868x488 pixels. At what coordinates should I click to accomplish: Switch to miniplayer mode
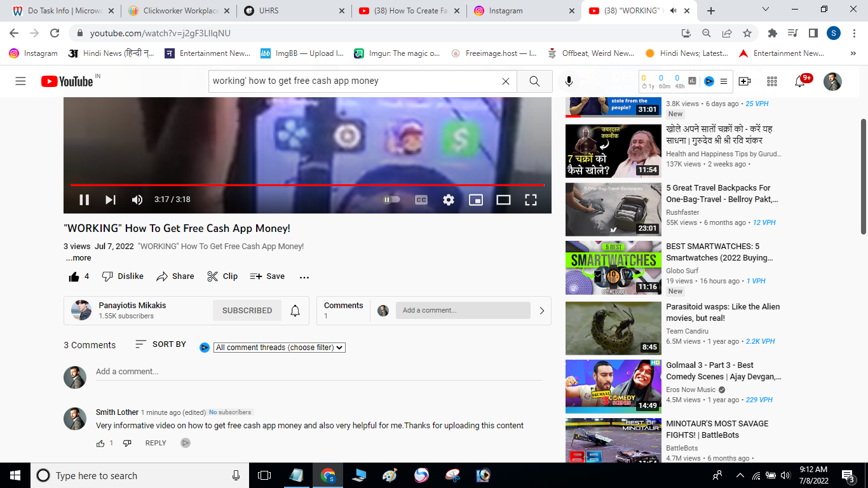476,200
